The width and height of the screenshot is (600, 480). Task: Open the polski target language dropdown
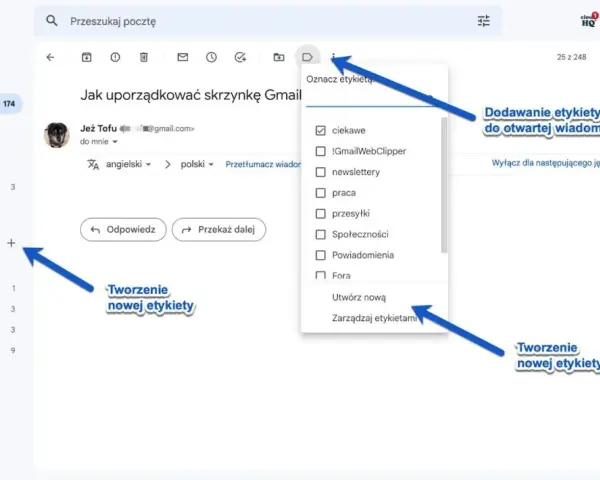[197, 164]
